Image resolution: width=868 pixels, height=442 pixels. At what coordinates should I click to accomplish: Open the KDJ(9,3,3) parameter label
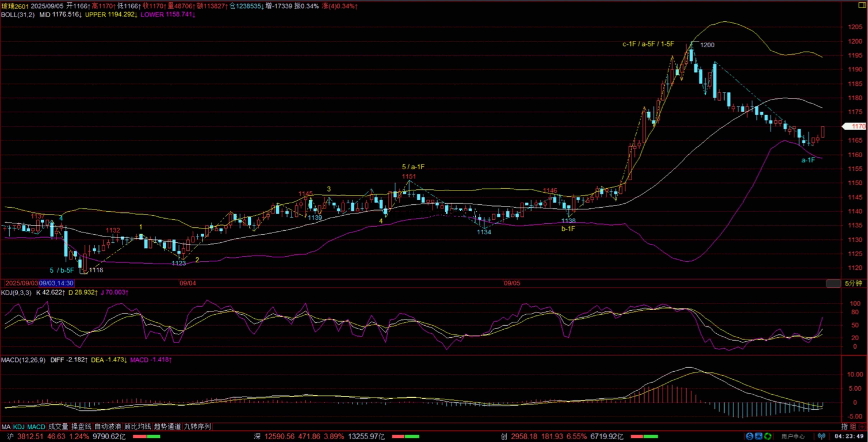(x=16, y=292)
